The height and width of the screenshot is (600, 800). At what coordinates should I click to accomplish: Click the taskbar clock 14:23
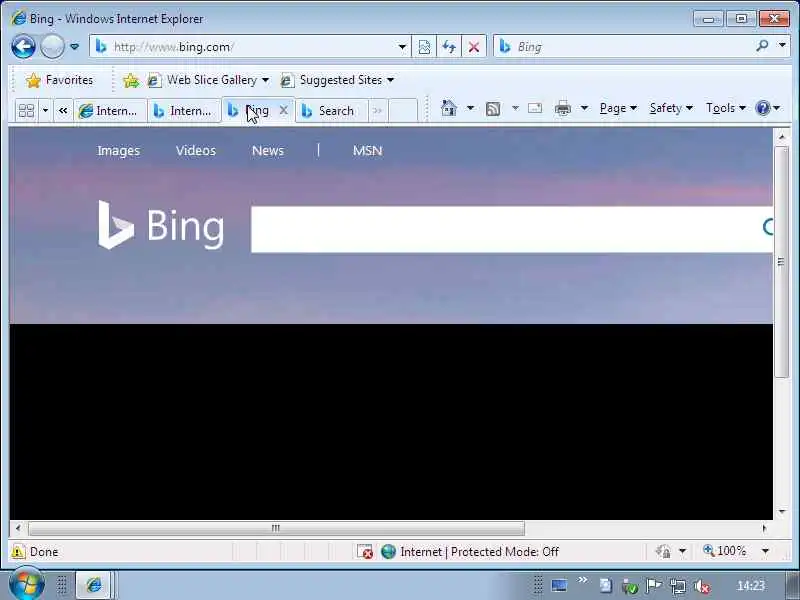(751, 586)
